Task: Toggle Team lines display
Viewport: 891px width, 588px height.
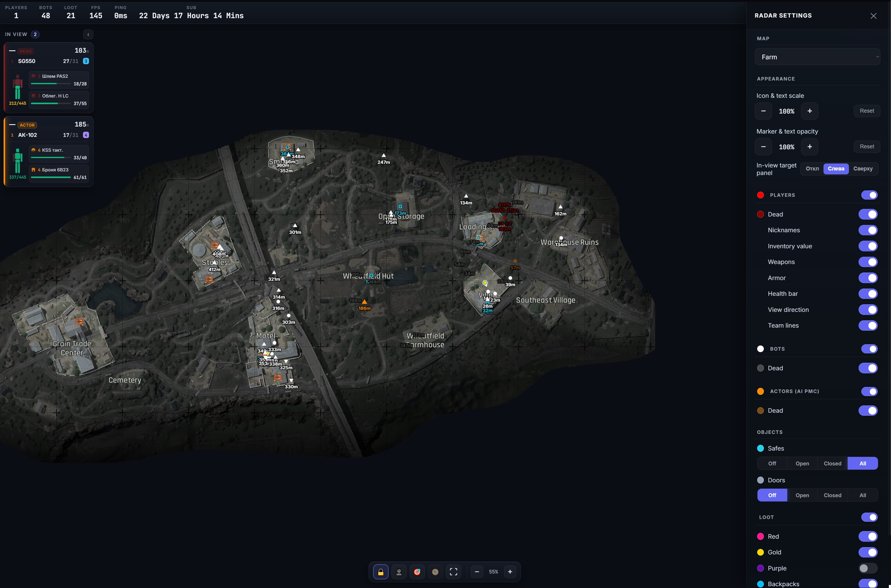Action: (868, 325)
